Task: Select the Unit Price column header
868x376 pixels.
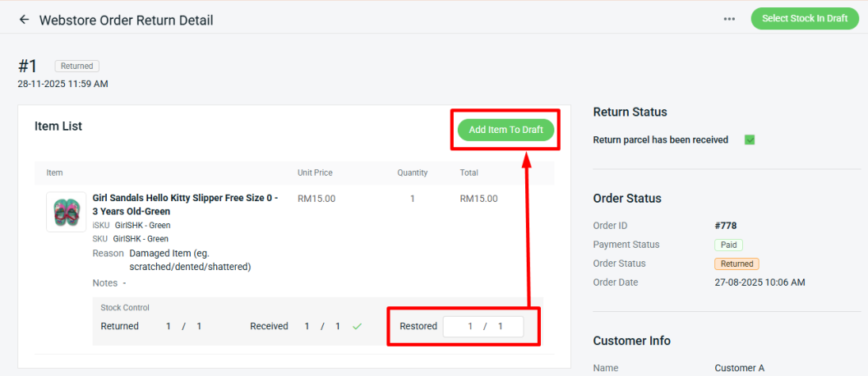Action: point(315,172)
